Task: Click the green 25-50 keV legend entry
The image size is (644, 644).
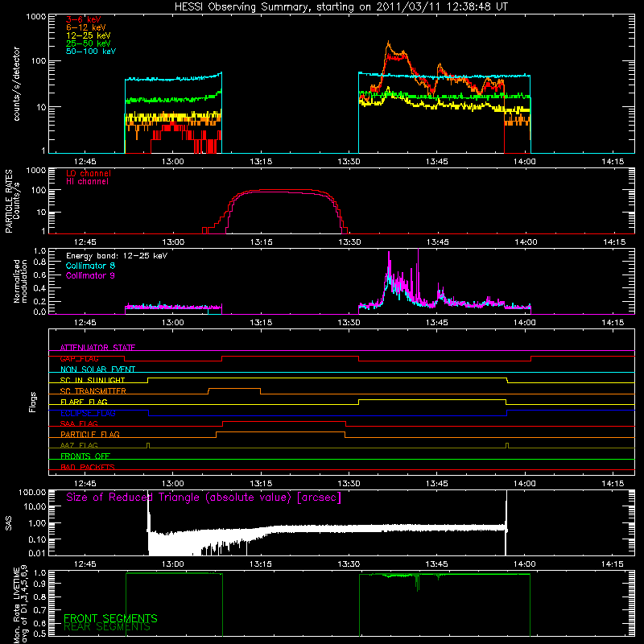Action: [x=89, y=43]
